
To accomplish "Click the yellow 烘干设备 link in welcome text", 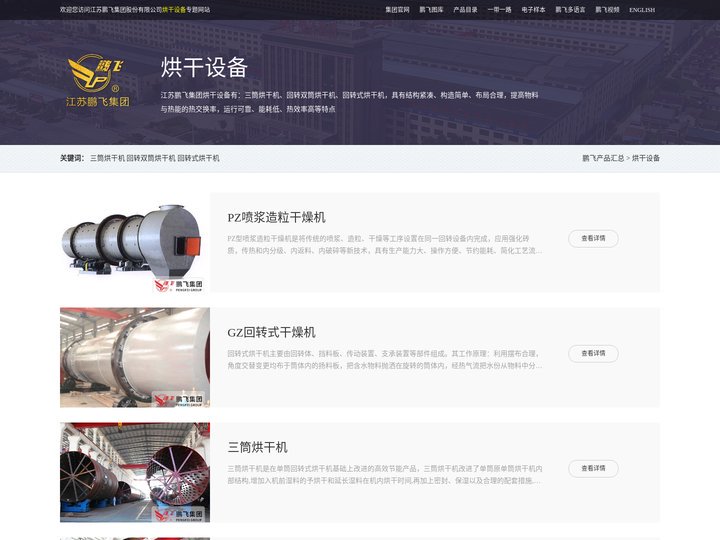I will pyautogui.click(x=174, y=10).
